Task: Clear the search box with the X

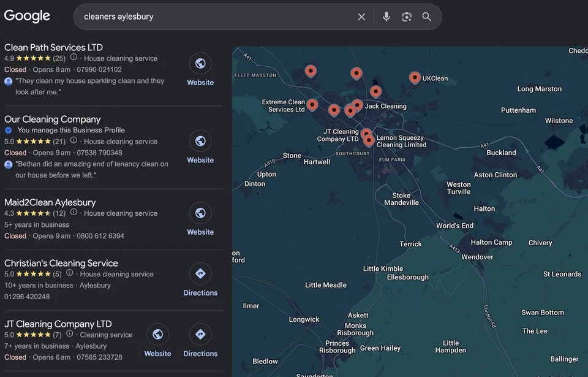Action: coord(361,17)
